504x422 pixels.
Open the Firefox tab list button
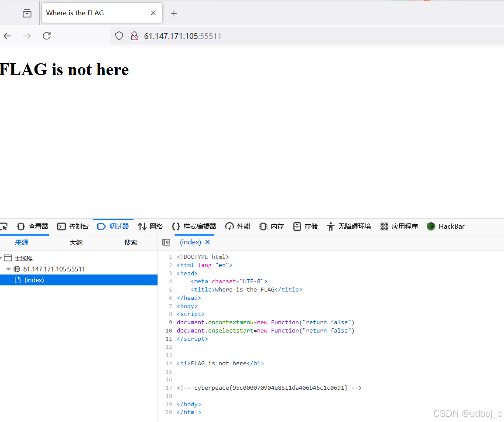point(27,13)
